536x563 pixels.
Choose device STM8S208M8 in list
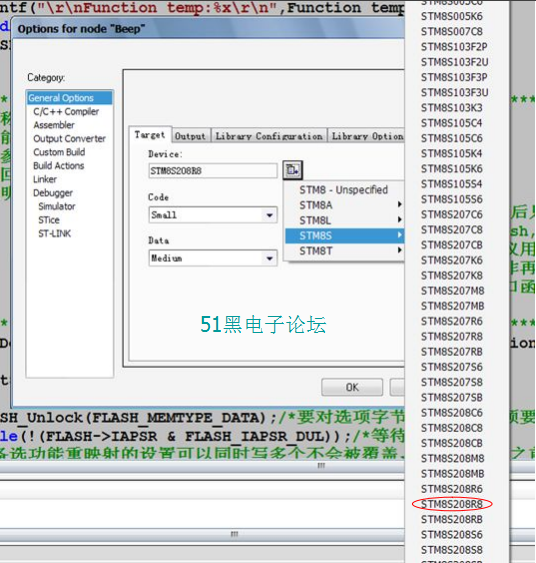pyautogui.click(x=453, y=459)
